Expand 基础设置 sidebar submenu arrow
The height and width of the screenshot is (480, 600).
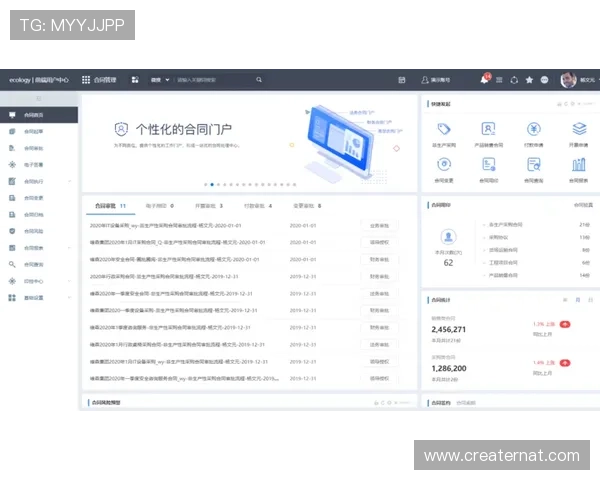click(70, 298)
